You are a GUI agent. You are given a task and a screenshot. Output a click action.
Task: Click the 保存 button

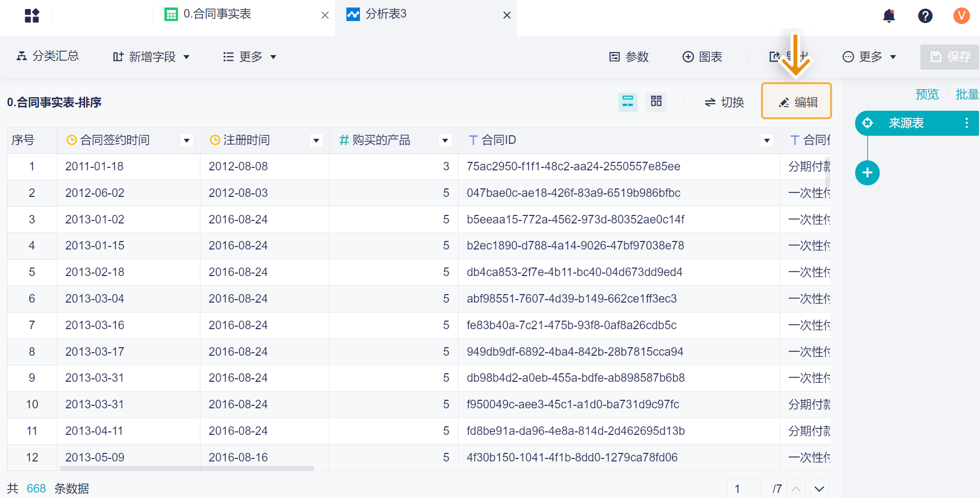(949, 57)
